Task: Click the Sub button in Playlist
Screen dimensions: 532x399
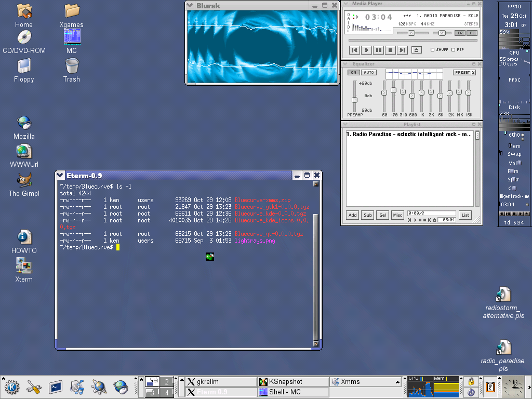Action: [x=368, y=215]
